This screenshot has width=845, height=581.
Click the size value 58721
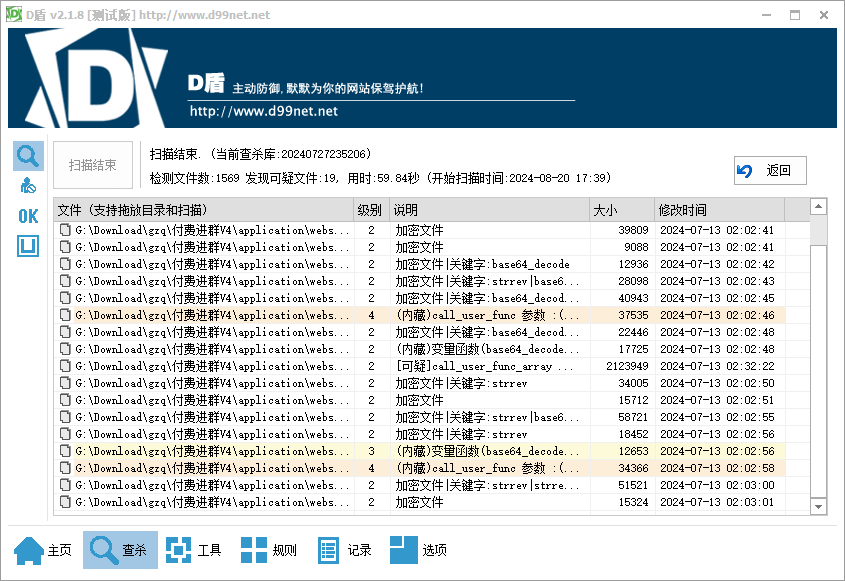[x=633, y=417]
